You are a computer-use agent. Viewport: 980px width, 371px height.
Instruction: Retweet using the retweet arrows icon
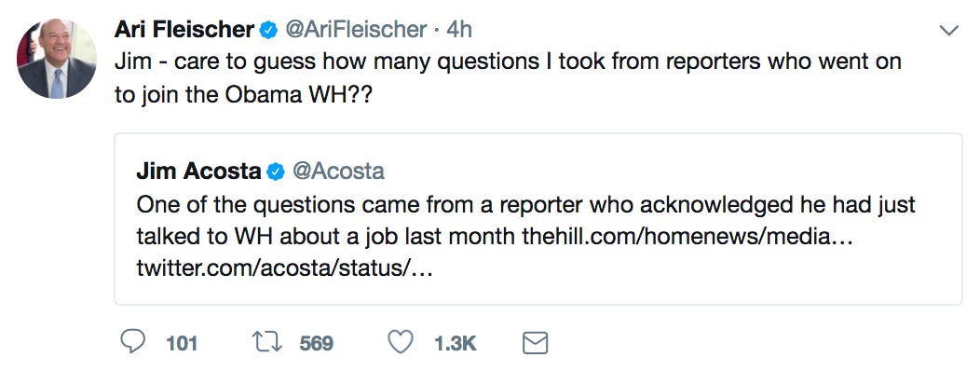pos(266,342)
